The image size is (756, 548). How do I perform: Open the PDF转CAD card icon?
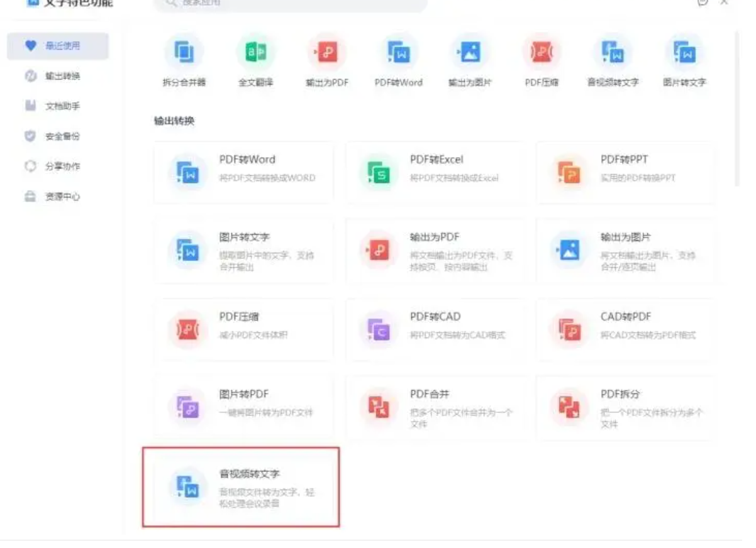coord(379,329)
